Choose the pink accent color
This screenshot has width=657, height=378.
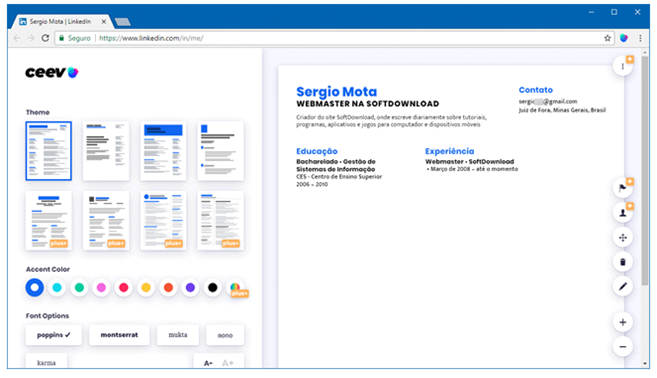click(x=101, y=287)
